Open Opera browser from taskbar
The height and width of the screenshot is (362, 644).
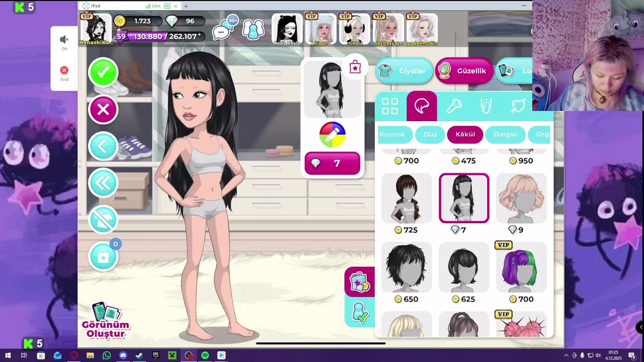point(74,355)
